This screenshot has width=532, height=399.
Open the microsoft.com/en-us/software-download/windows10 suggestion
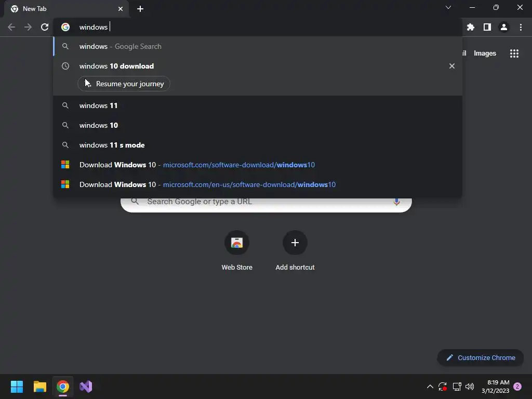point(258,184)
